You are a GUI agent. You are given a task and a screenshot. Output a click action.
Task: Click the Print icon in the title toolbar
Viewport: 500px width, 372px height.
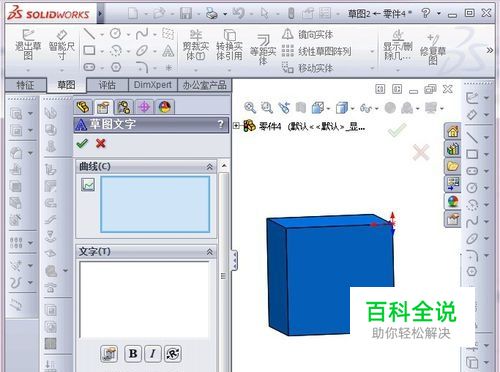pyautogui.click(x=212, y=14)
